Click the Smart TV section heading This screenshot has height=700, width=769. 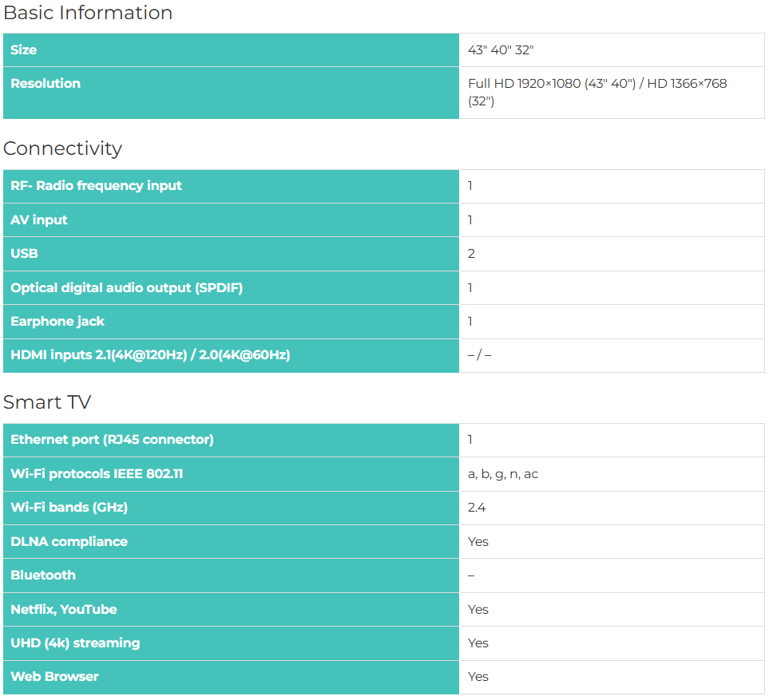click(47, 402)
